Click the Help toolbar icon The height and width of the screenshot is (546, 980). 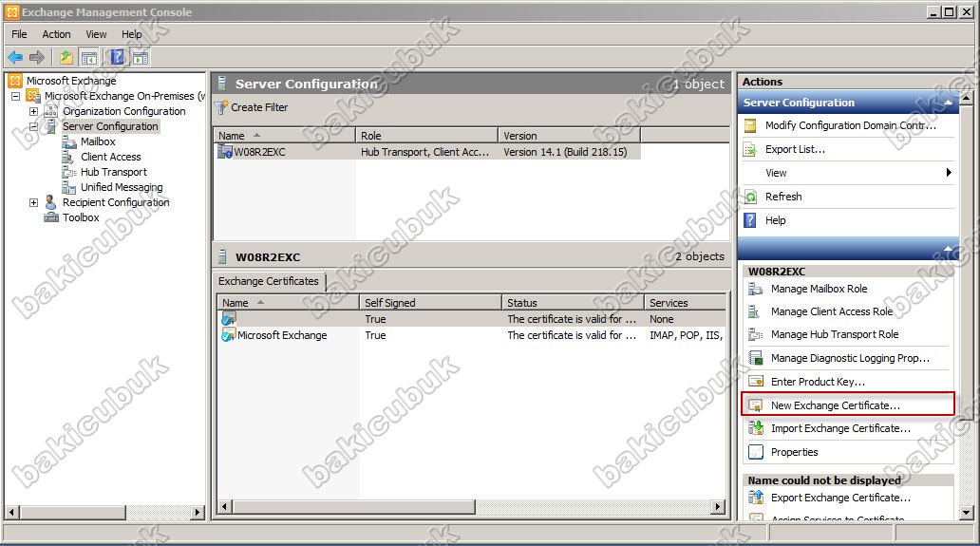(x=117, y=58)
